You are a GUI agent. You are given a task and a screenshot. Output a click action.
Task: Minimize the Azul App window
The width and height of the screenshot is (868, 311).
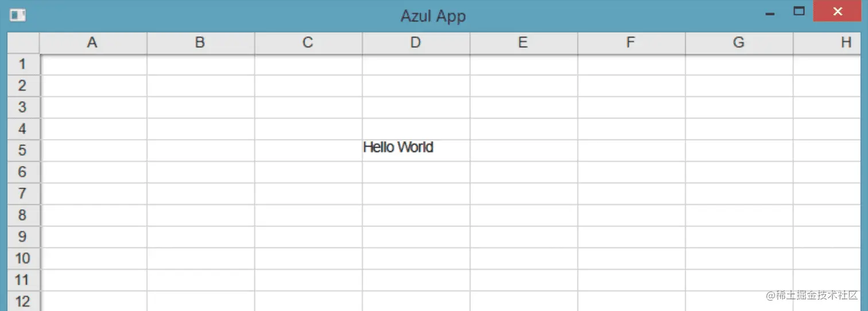coord(770,12)
